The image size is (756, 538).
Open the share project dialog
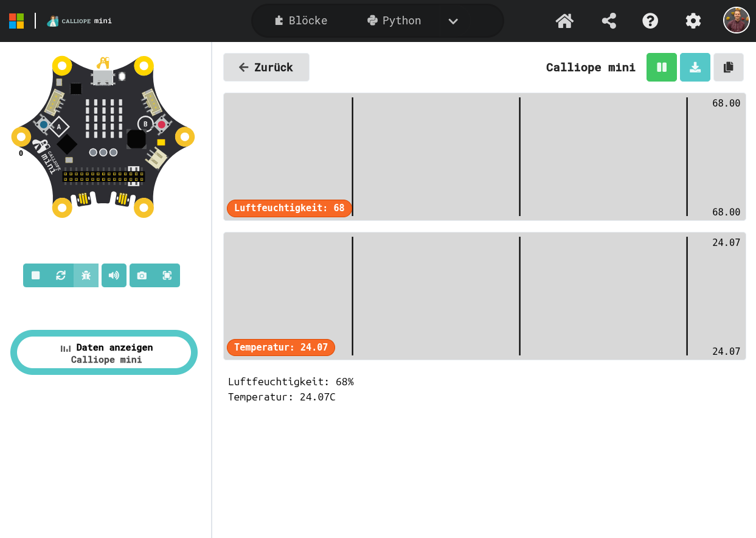[609, 21]
